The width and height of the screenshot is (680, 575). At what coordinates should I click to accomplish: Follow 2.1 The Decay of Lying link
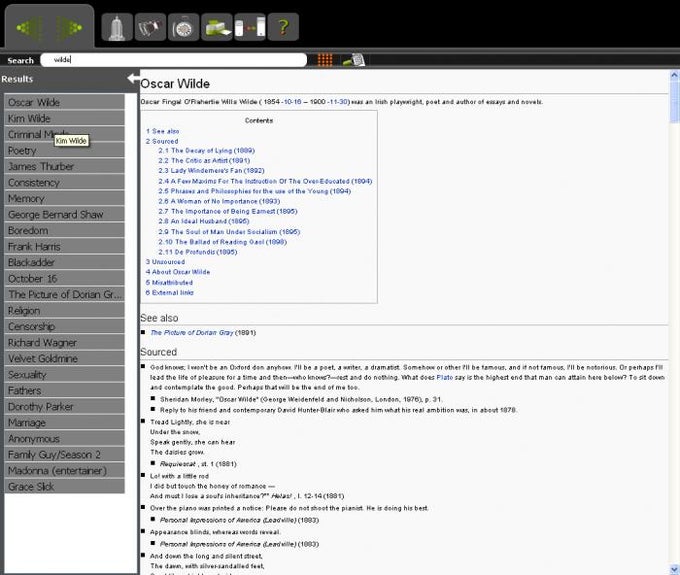[206, 150]
